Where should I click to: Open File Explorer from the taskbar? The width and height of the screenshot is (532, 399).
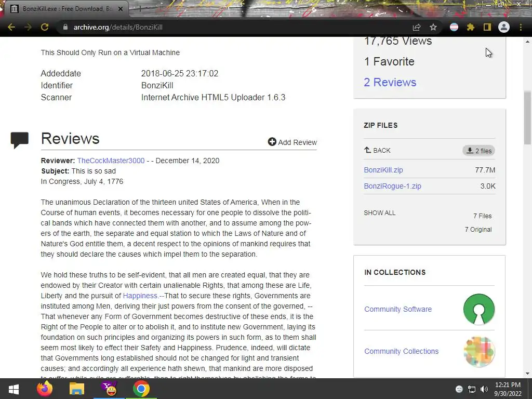(x=77, y=389)
